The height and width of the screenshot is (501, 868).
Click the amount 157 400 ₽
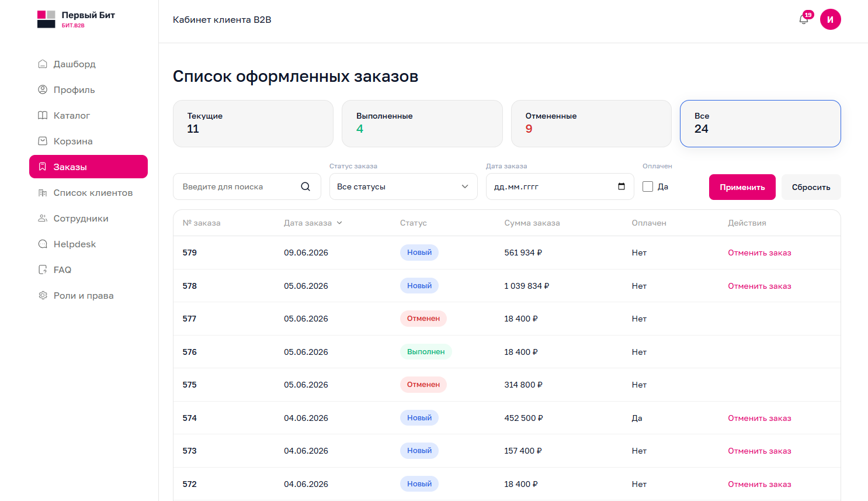523,451
